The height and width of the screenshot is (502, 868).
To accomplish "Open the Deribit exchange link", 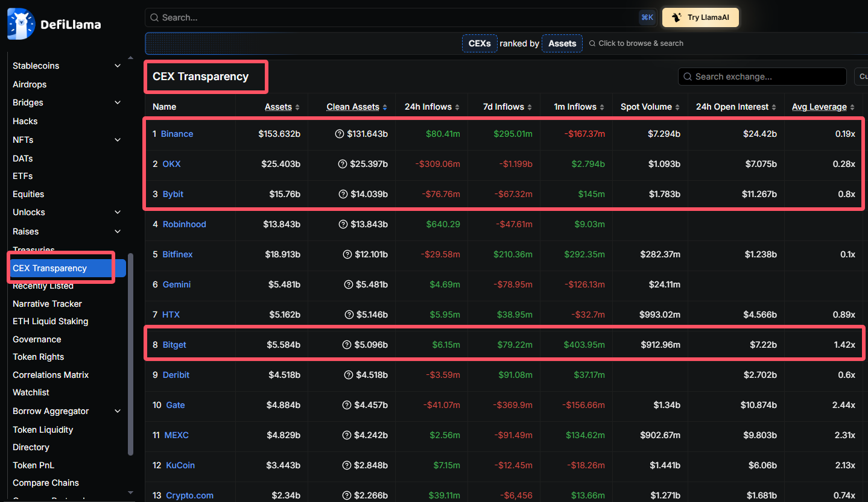I will pos(176,375).
